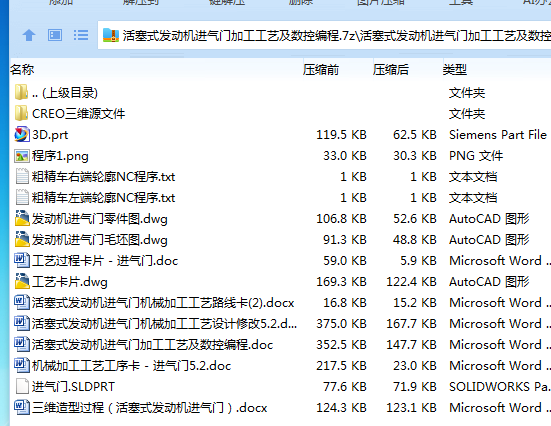Click the 进气门.SLDPRT file icon
Image resolution: width=551 pixels, height=426 pixels.
coord(22,387)
